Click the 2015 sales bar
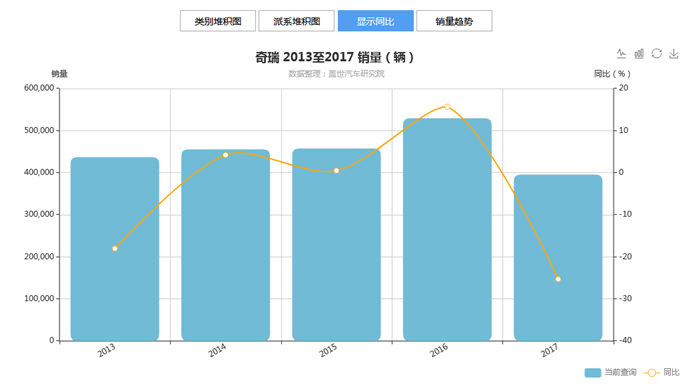700x390 pixels. (336, 245)
